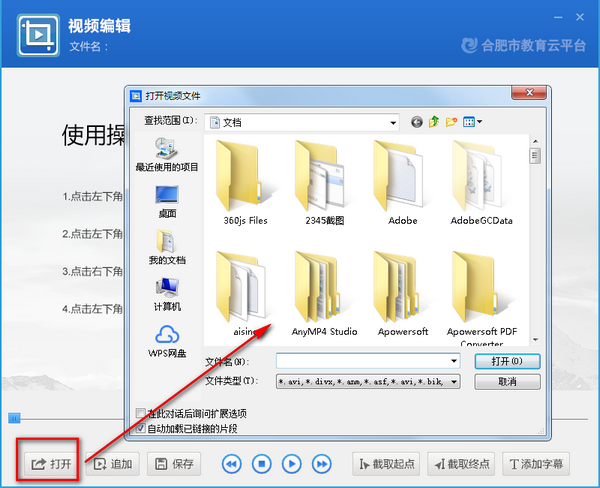Select the AnyMP4 Studio folder
Screen dimensions: 600x488
click(x=323, y=290)
